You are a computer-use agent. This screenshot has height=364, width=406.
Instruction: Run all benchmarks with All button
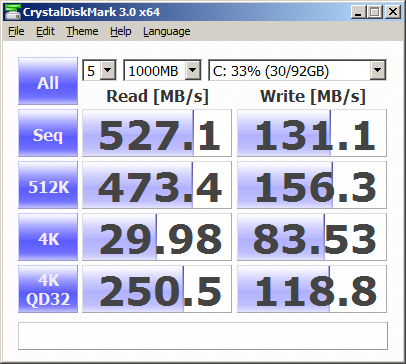pyautogui.click(x=48, y=81)
